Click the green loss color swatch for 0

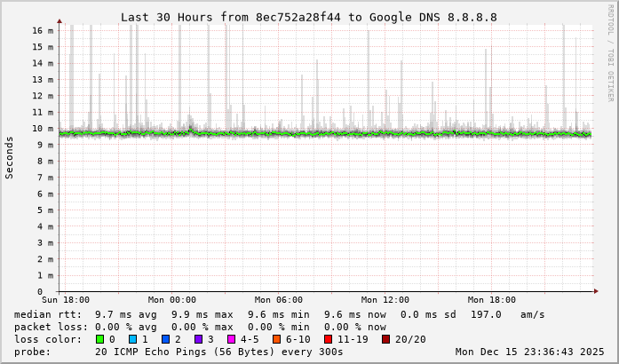pyautogui.click(x=99, y=339)
